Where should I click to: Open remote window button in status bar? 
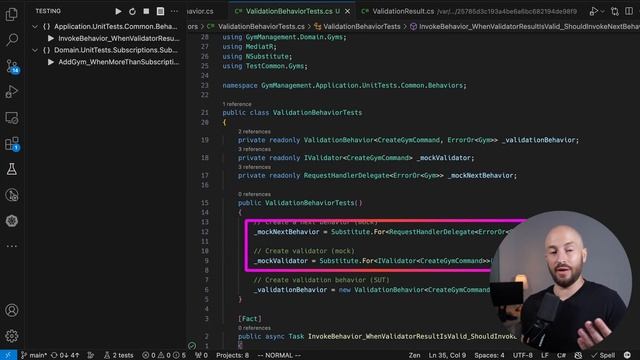[8, 355]
